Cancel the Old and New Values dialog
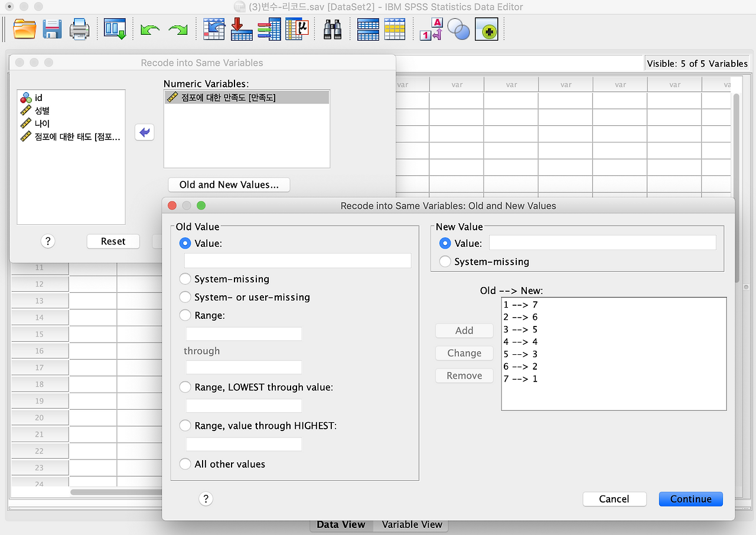This screenshot has width=756, height=535. pos(614,499)
